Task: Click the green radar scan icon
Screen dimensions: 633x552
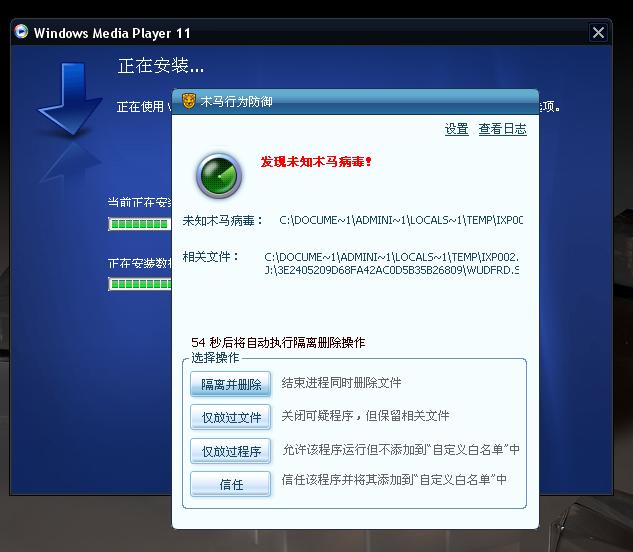Action: [219, 176]
